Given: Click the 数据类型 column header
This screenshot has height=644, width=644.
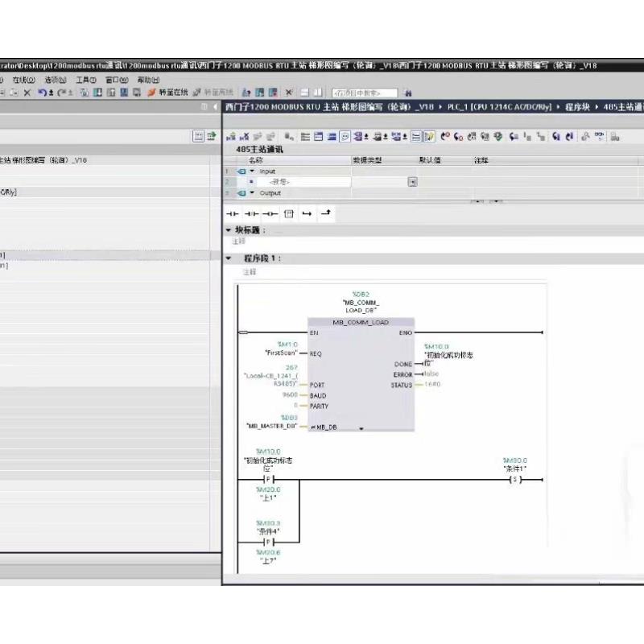Looking at the screenshot, I should (367, 160).
